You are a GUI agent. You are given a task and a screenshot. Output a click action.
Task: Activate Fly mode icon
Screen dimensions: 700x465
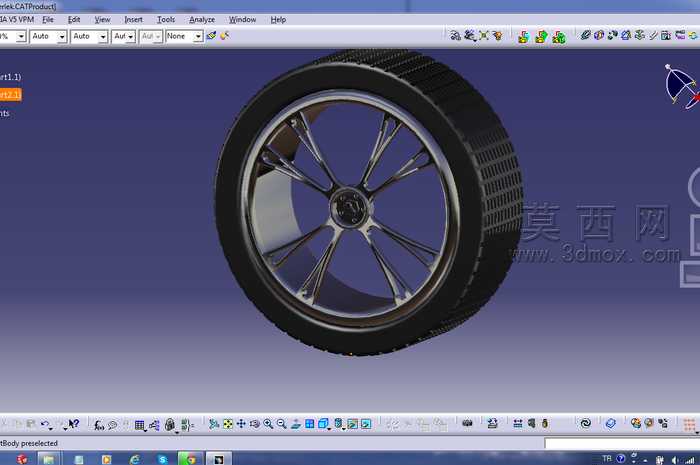[x=214, y=423]
